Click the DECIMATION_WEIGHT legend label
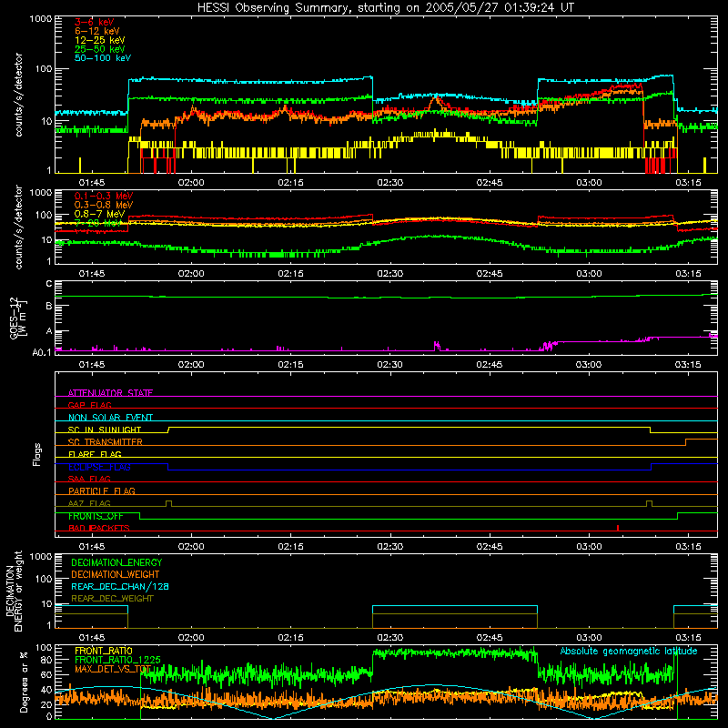The width and height of the screenshot is (728, 728). point(116,574)
